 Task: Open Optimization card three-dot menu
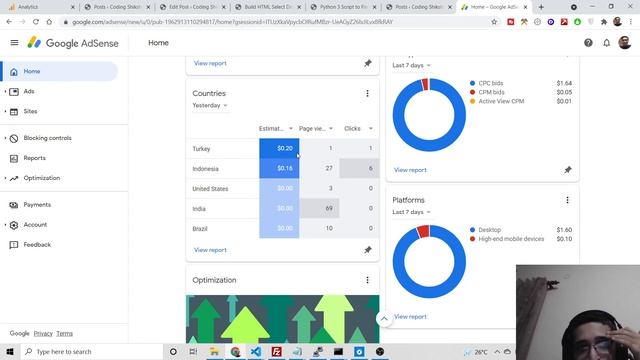(x=367, y=280)
